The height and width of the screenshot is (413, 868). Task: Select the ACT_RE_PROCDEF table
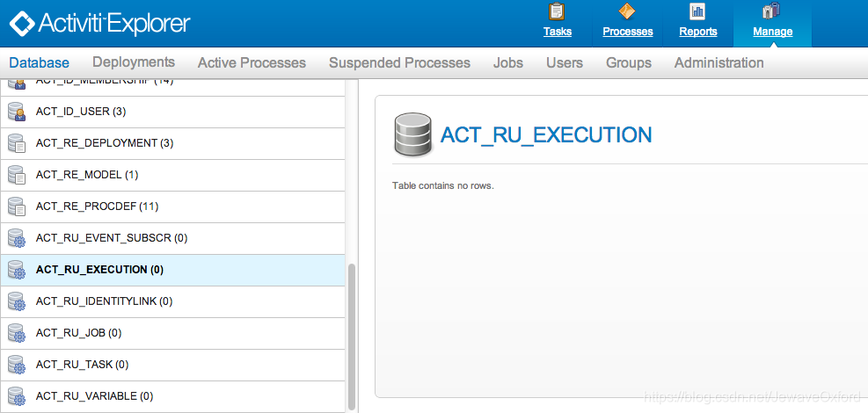click(x=172, y=206)
